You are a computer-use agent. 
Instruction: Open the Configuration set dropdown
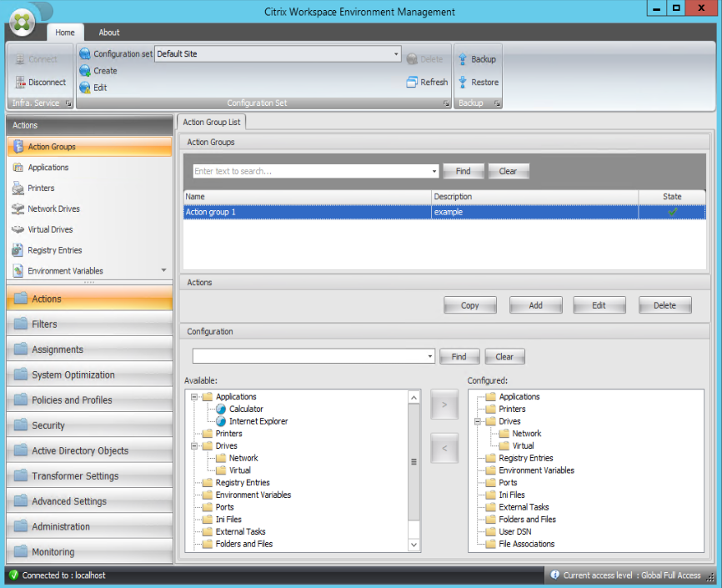[397, 54]
